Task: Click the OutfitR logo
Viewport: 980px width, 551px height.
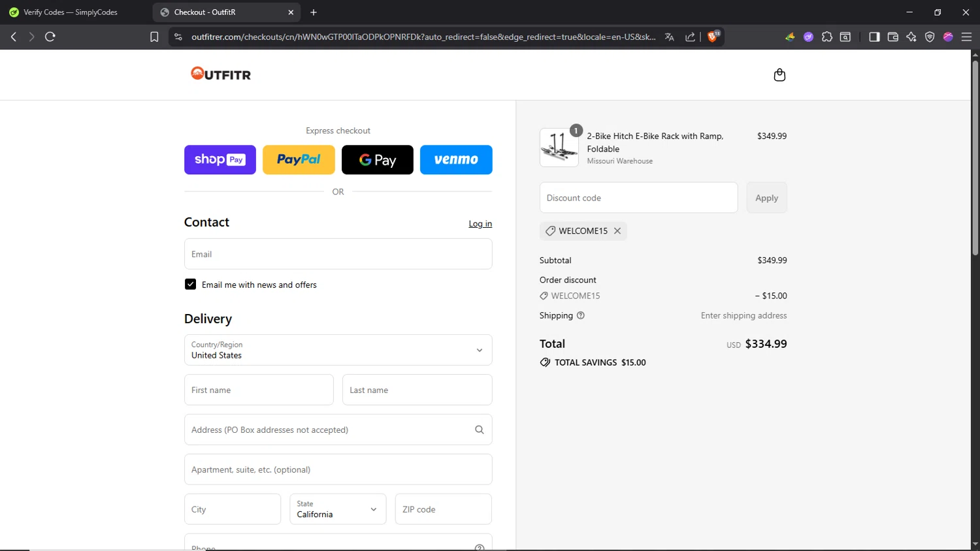Action: tap(221, 74)
